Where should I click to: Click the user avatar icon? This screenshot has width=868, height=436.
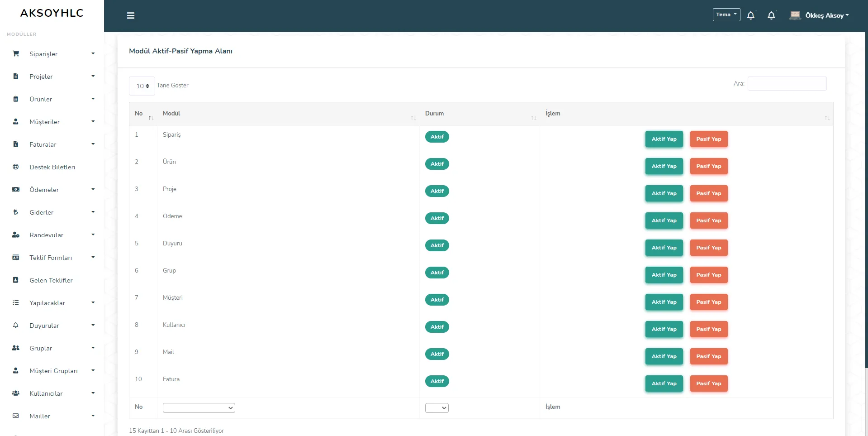click(x=795, y=15)
